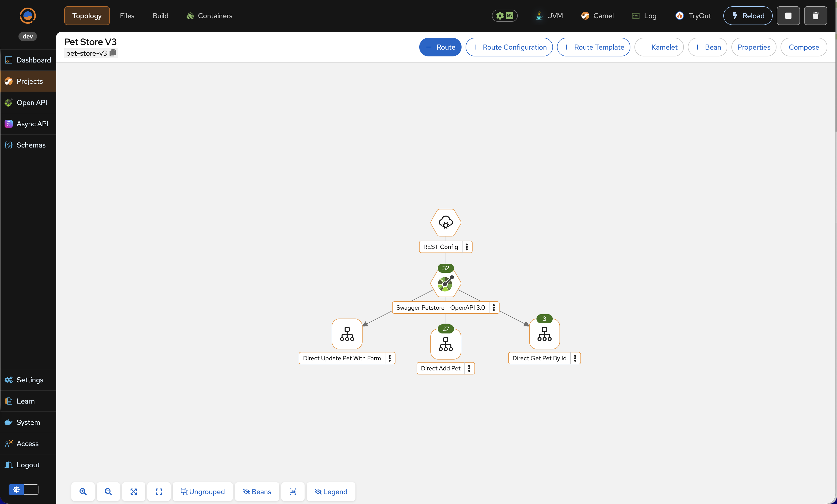Click the reset view frame icon

click(x=159, y=491)
